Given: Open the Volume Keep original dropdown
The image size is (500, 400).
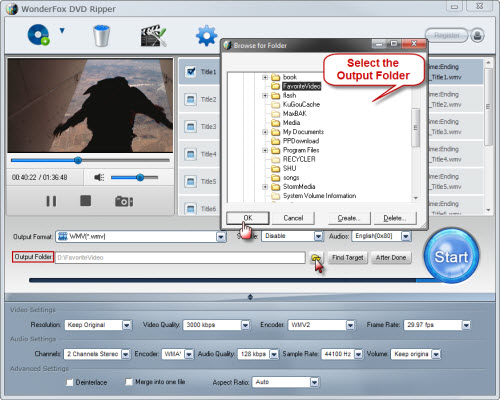Looking at the screenshot, I should [x=436, y=354].
